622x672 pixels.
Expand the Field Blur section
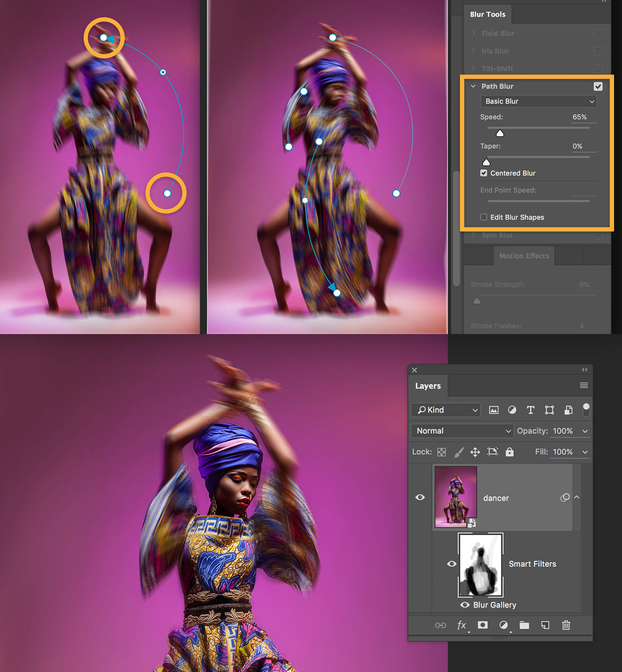click(x=473, y=33)
